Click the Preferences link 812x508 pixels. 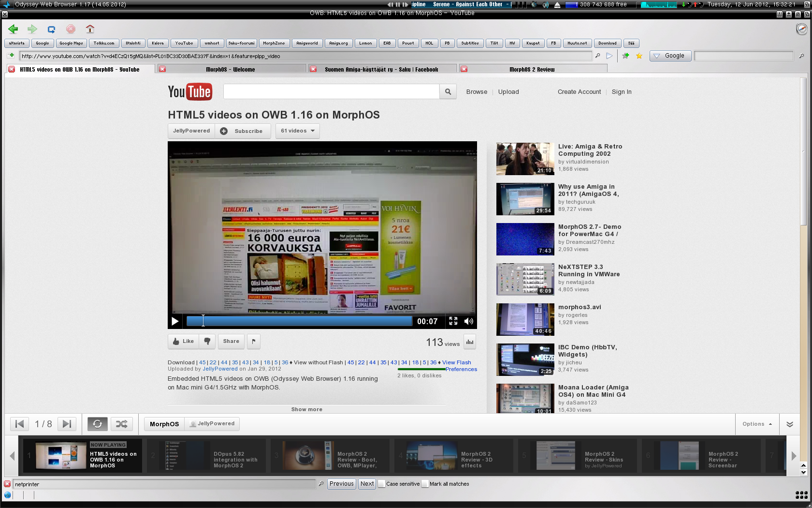pyautogui.click(x=461, y=369)
